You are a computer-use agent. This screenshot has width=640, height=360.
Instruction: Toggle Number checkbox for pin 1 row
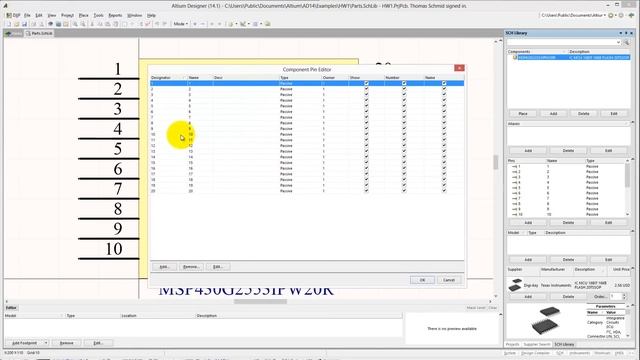404,83
